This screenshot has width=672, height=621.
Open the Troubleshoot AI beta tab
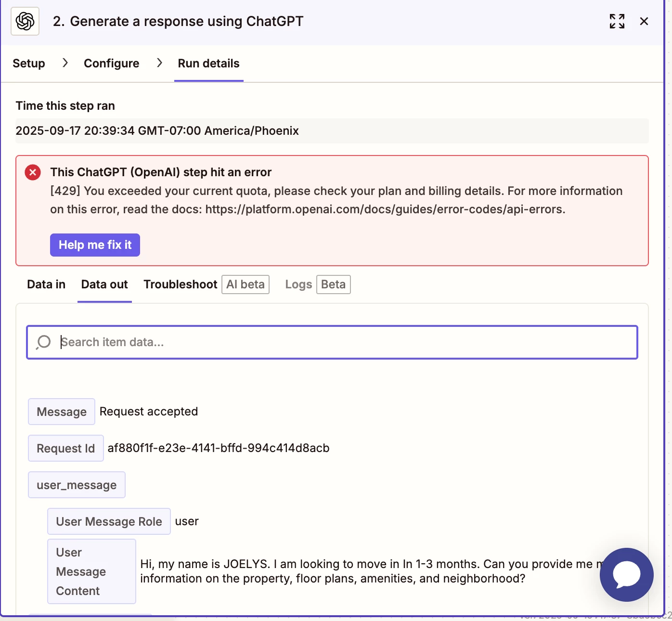[x=206, y=285]
